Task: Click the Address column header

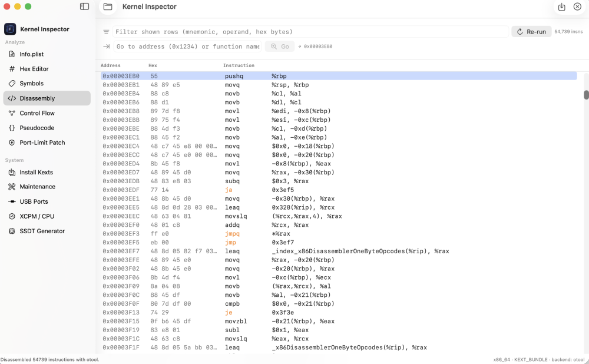Action: pos(111,65)
